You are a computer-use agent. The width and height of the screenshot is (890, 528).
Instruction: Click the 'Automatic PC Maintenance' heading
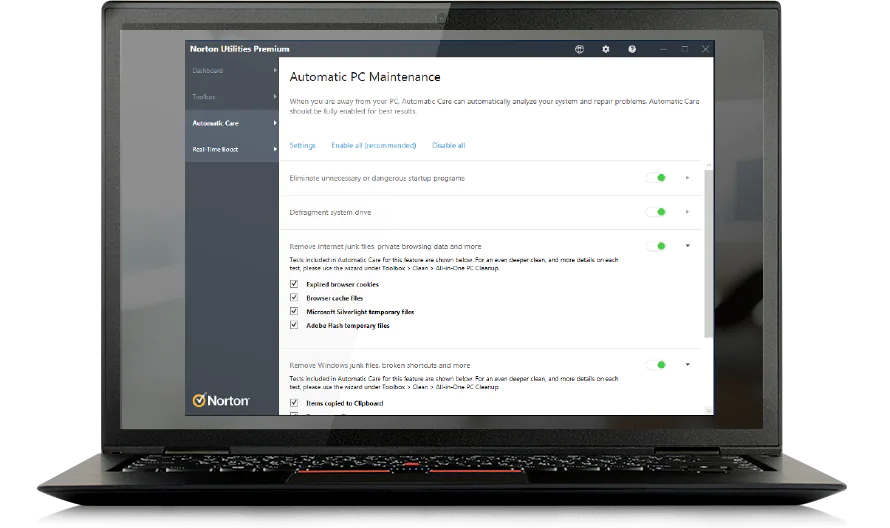[x=365, y=77]
